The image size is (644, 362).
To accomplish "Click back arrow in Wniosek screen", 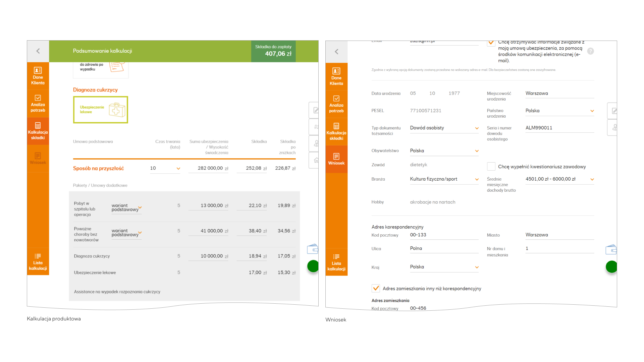I will pos(336,52).
